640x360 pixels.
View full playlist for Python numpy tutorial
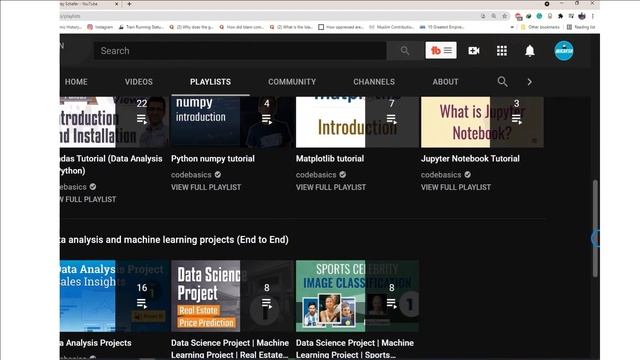tap(206, 187)
